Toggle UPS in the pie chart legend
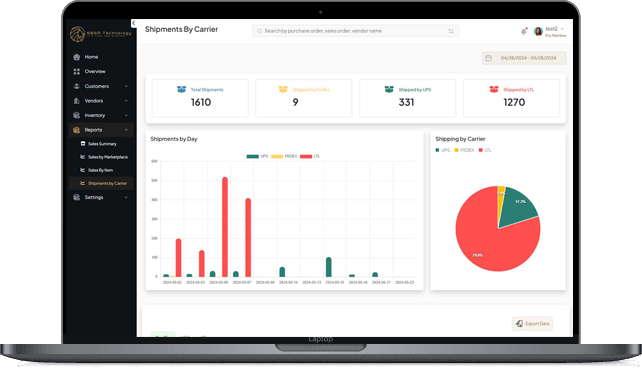Viewport: 642px width, 368px height. [x=443, y=150]
